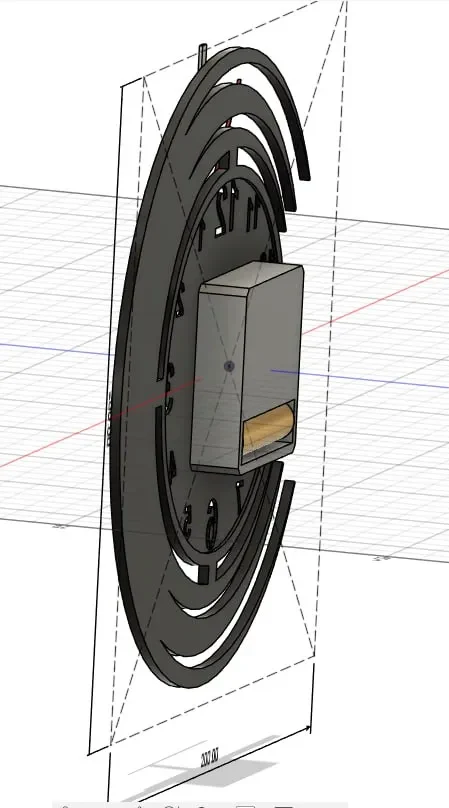Click the red clock hand tip near the top
This screenshot has height=808, width=449.
tap(239, 81)
